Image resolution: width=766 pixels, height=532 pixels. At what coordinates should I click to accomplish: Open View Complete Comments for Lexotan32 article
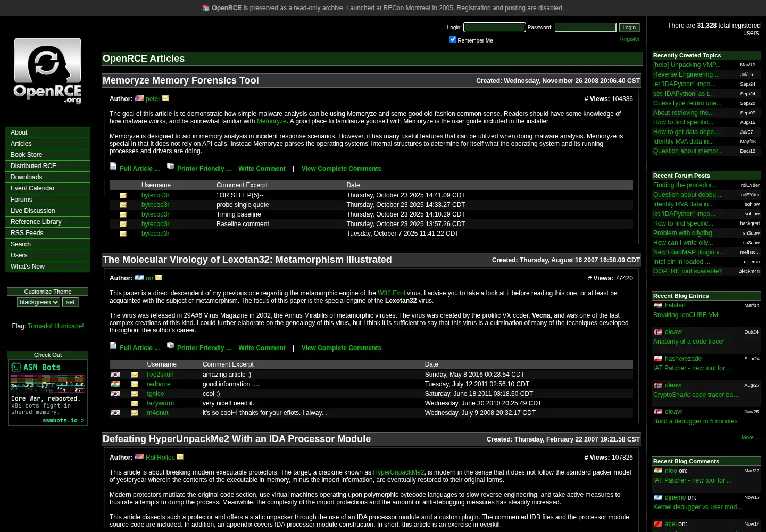point(342,348)
